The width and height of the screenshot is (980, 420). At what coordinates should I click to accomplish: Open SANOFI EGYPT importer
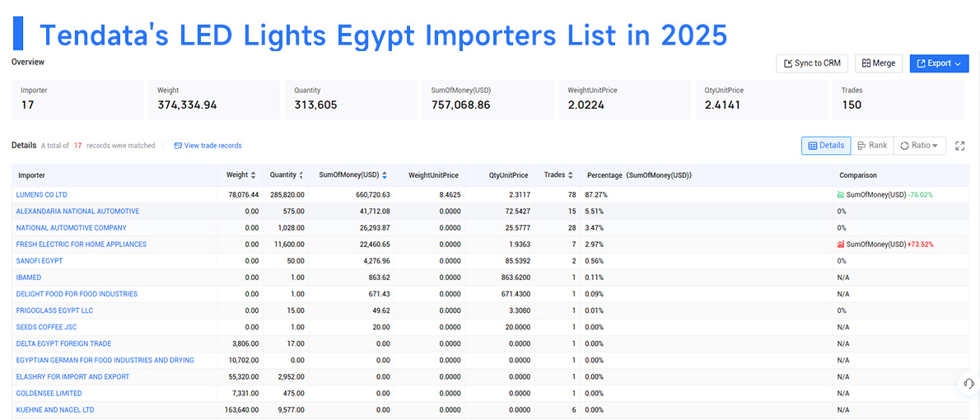click(40, 260)
